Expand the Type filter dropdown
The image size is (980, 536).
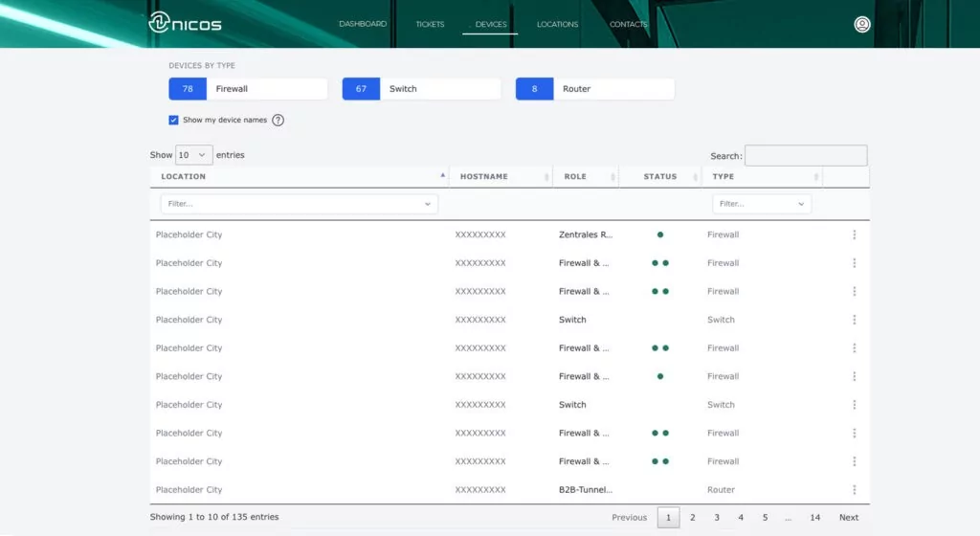pos(761,204)
